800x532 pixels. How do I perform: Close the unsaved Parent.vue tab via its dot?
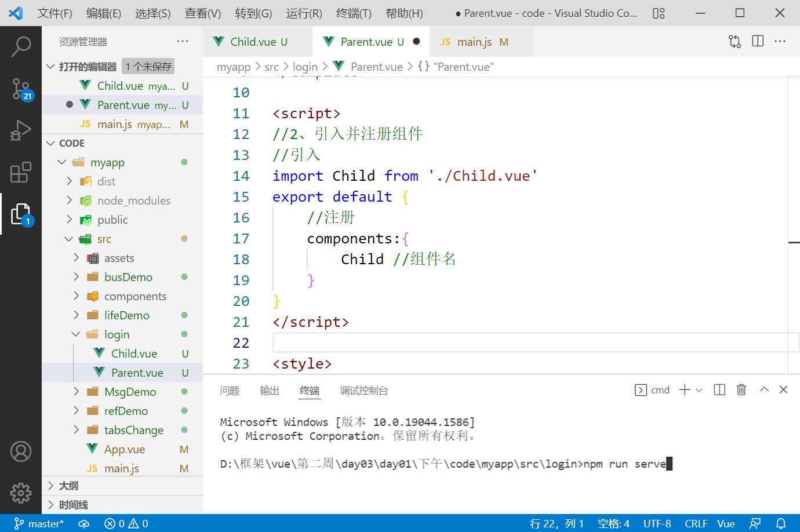click(416, 41)
